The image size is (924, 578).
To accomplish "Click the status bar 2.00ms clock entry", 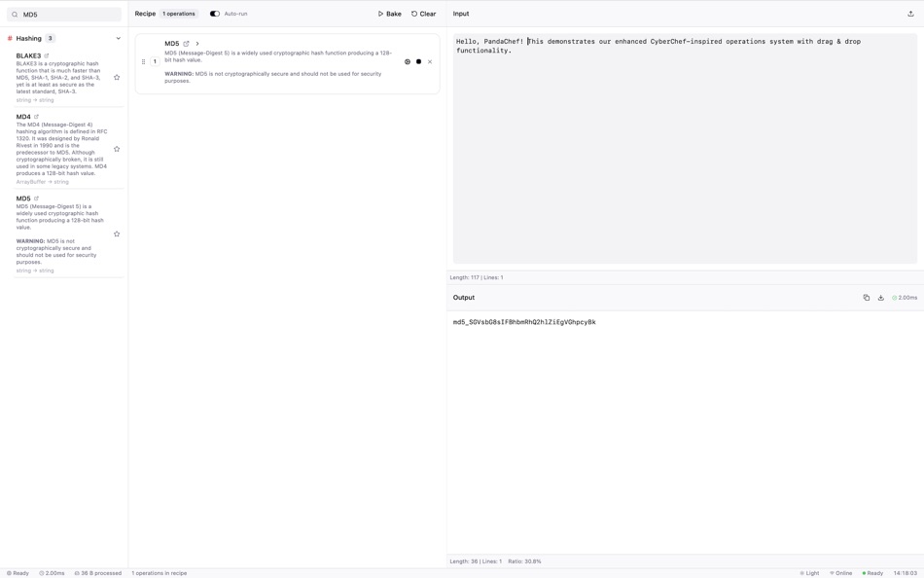I will pyautogui.click(x=52, y=573).
